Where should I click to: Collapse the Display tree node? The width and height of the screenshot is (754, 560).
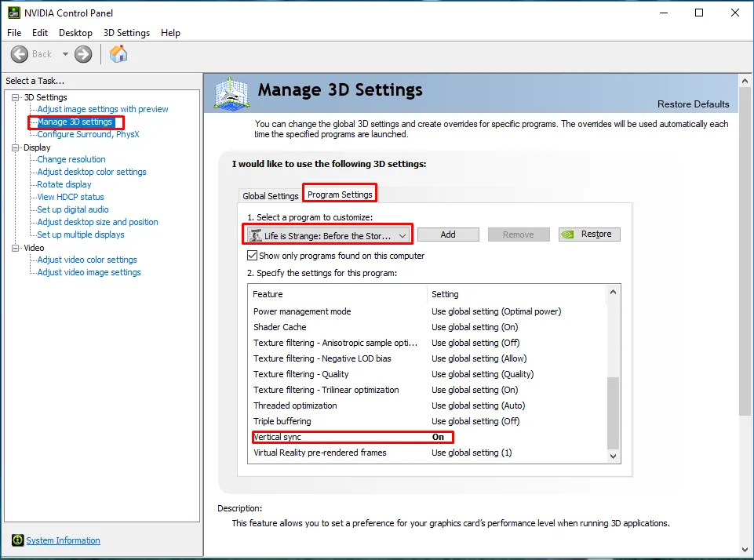16,147
